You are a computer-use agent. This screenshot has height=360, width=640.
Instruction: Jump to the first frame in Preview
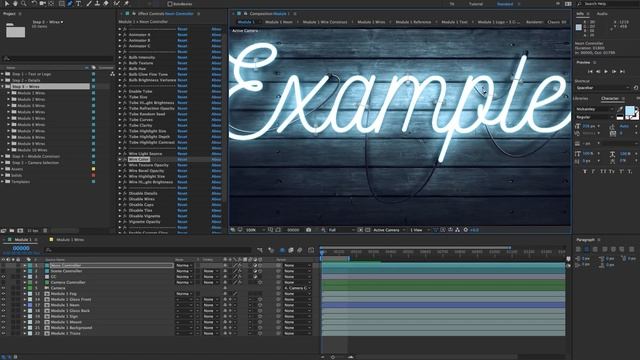(x=590, y=71)
